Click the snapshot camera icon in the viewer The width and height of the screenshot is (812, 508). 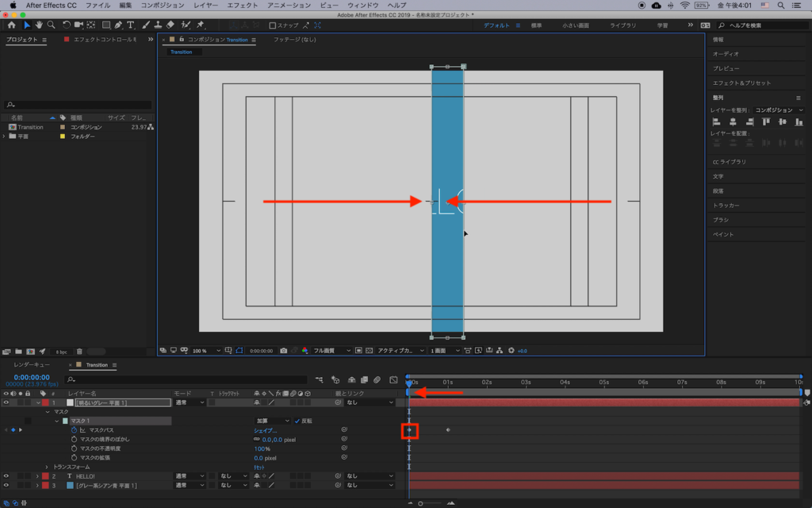284,350
